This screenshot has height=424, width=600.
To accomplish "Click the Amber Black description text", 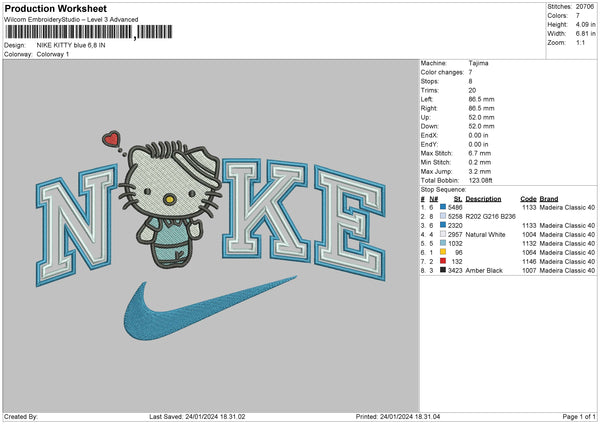I will pos(484,270).
